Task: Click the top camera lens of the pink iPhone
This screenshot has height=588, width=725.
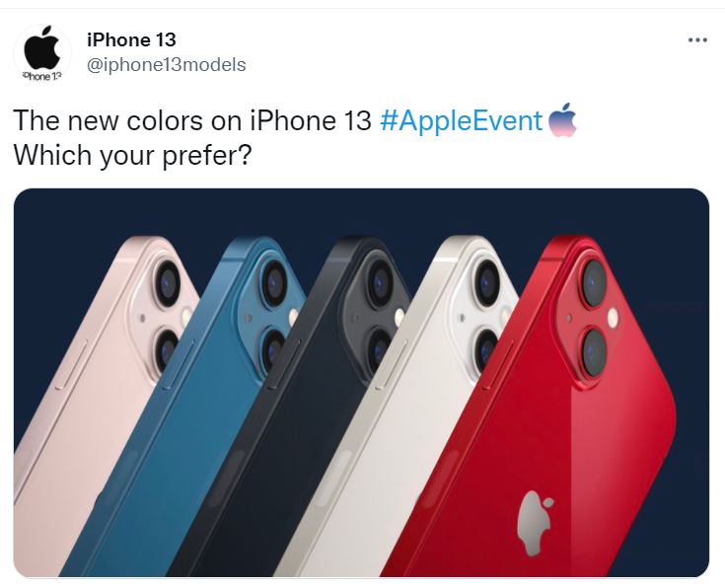Action: pos(169,281)
